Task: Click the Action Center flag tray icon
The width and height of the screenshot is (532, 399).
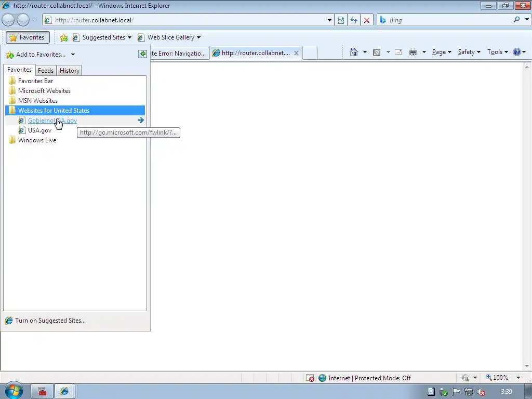Action: point(456,392)
